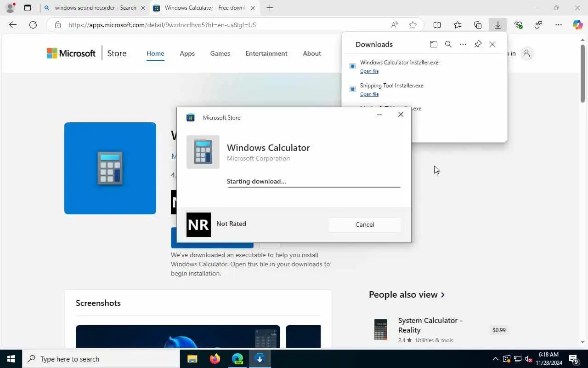Open Edge Dev from the taskbar
The height and width of the screenshot is (368, 588).
coord(237,359)
